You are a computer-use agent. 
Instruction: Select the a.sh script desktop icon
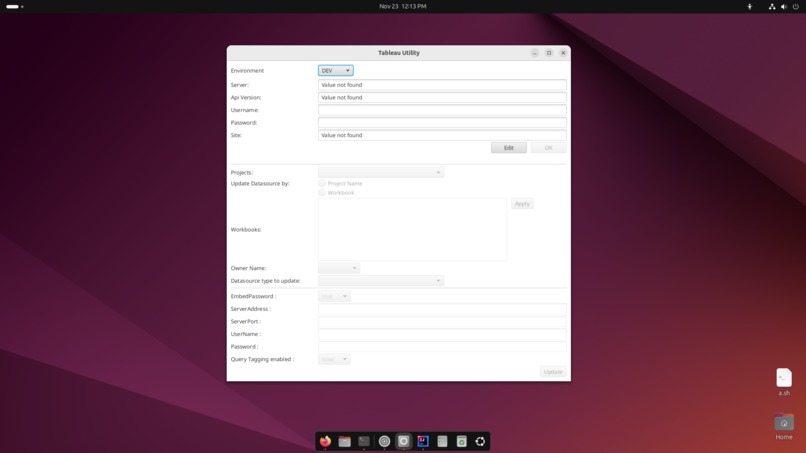click(784, 381)
